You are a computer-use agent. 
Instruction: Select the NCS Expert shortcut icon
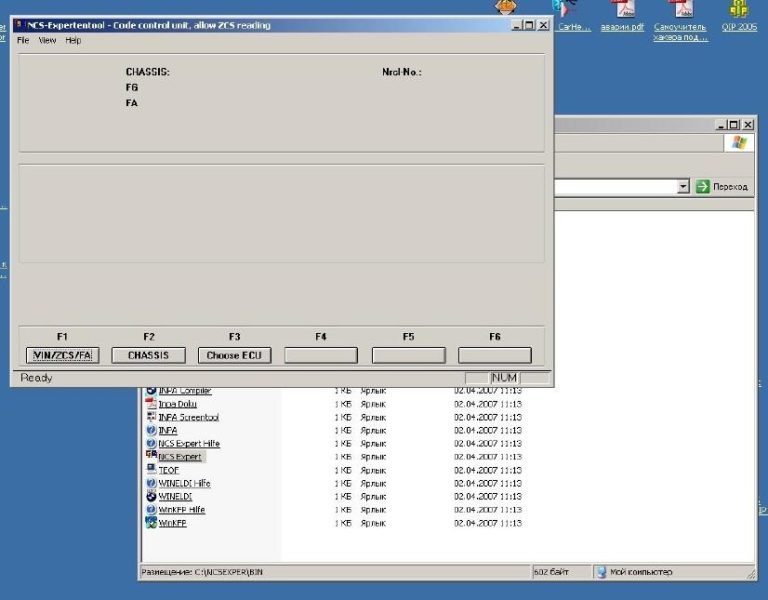pos(151,456)
